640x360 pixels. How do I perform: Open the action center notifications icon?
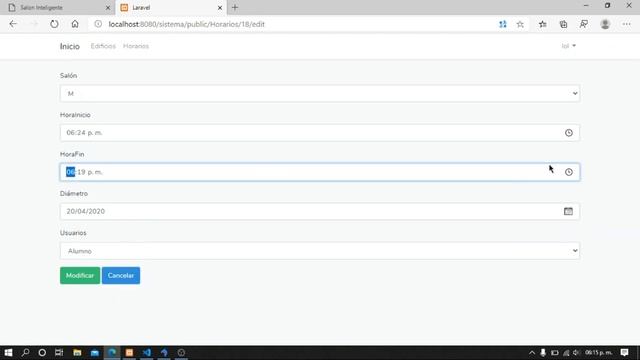click(x=624, y=352)
